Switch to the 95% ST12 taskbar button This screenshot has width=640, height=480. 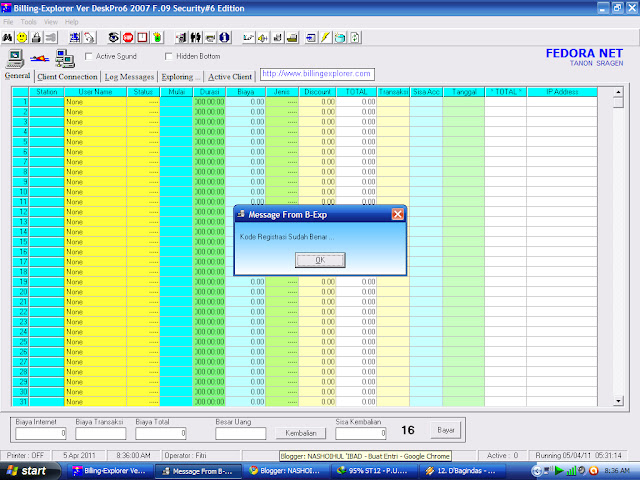[374, 471]
